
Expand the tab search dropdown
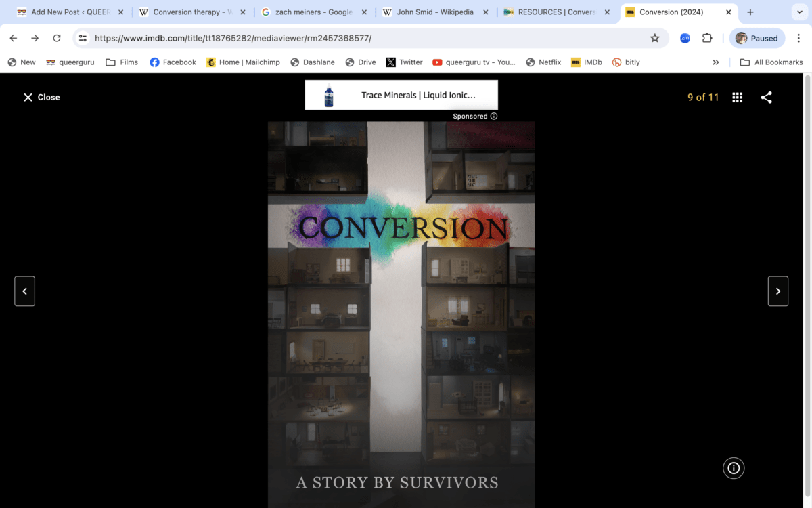[799, 12]
